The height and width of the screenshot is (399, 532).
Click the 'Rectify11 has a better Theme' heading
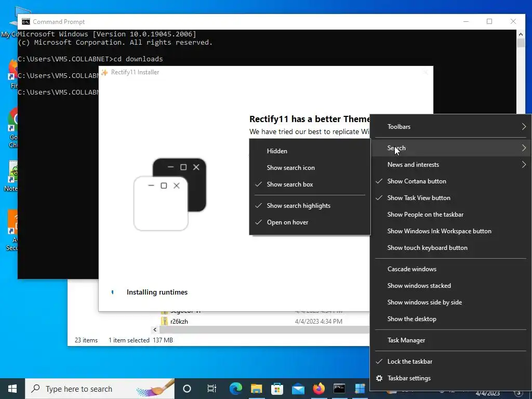[x=310, y=119]
